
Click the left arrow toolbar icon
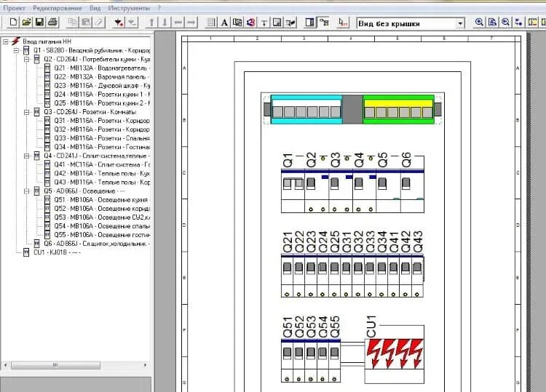(178, 23)
